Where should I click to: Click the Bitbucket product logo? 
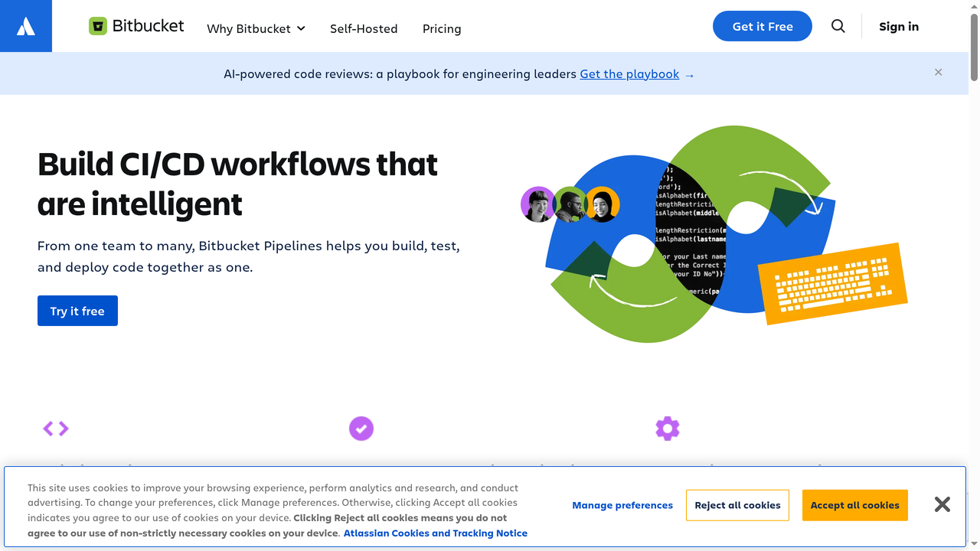point(136,25)
